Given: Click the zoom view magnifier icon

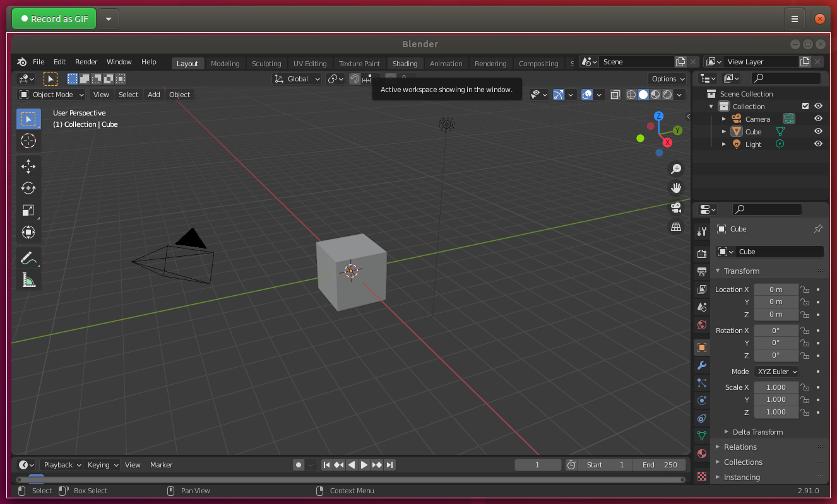Looking at the screenshot, I should point(676,168).
